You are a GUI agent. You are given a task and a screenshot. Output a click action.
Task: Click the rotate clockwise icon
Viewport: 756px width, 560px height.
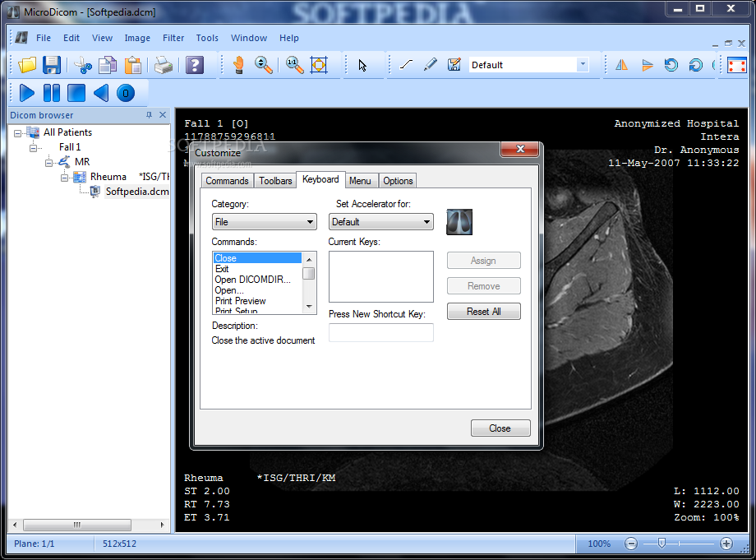click(x=696, y=65)
